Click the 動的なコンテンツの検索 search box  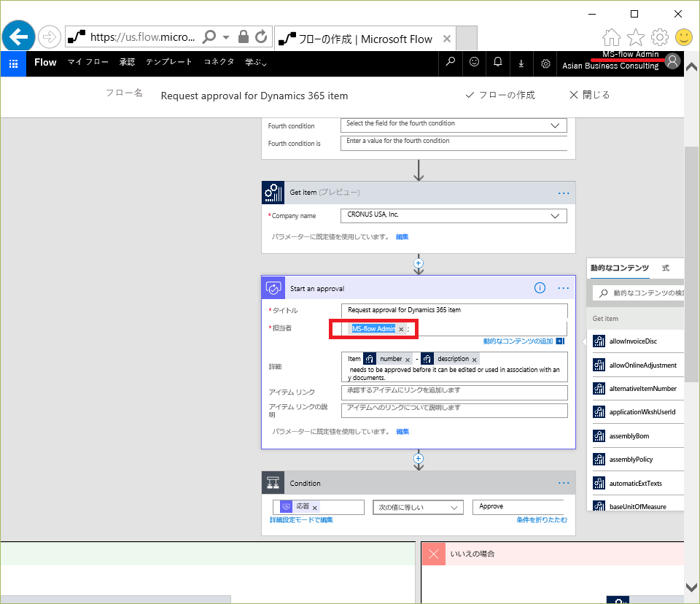(639, 293)
